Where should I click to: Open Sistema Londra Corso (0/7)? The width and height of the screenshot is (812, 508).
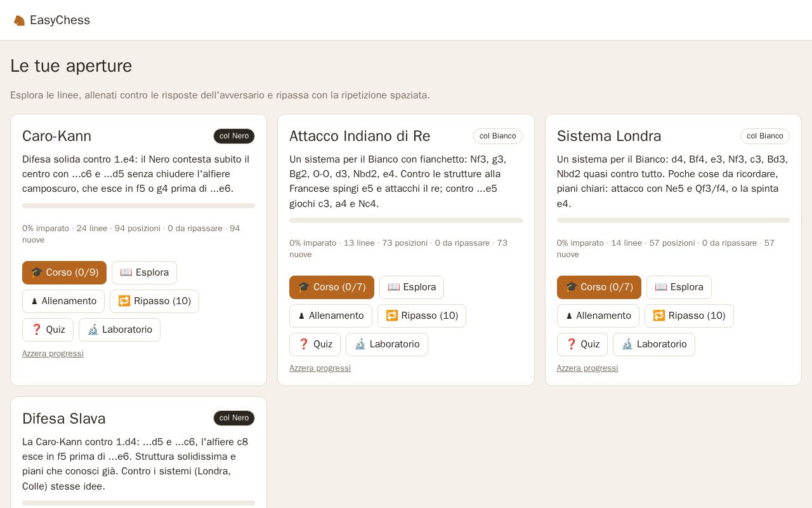click(599, 287)
